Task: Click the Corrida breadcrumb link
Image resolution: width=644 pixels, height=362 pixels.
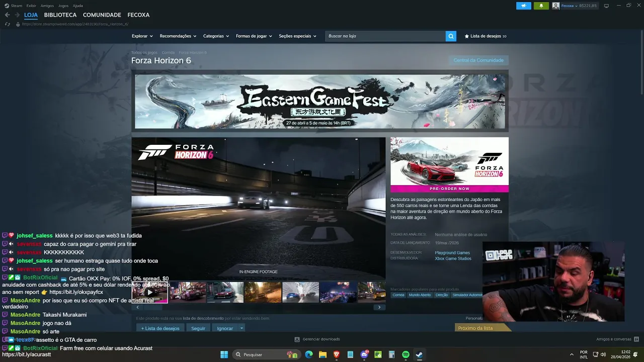Action: click(168, 52)
